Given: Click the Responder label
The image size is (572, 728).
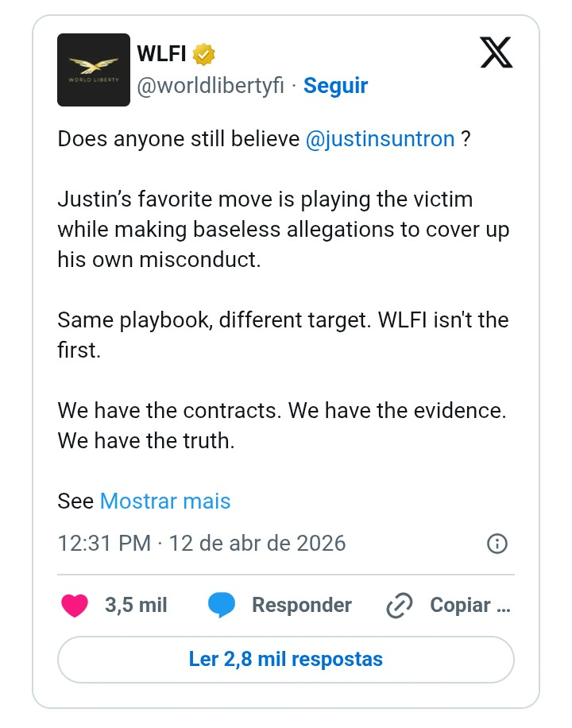Looking at the screenshot, I should [302, 605].
